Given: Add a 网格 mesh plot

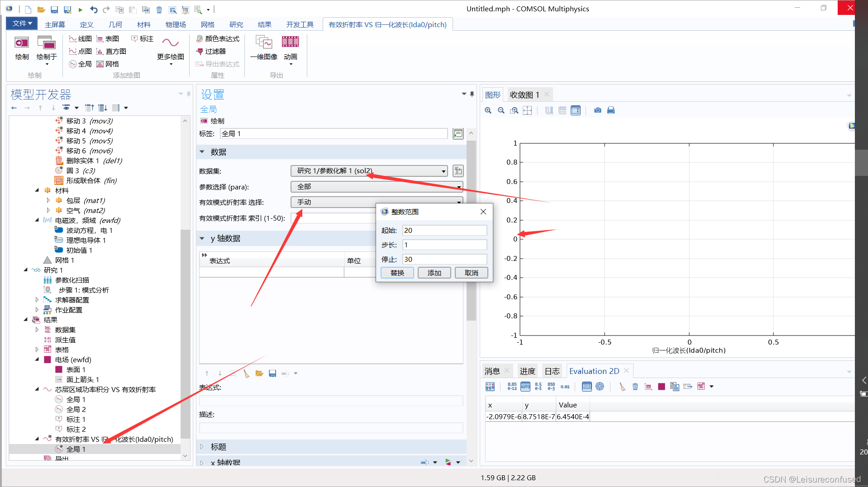Looking at the screenshot, I should [x=108, y=64].
